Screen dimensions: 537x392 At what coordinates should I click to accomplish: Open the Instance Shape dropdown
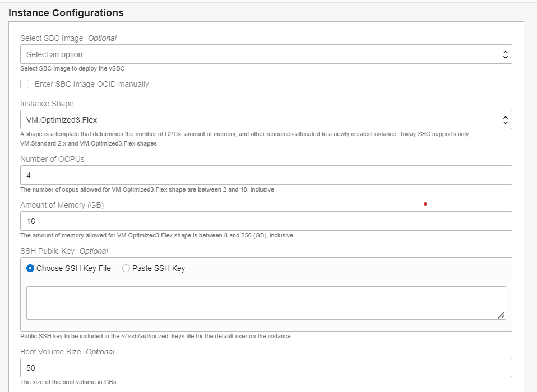coord(266,119)
